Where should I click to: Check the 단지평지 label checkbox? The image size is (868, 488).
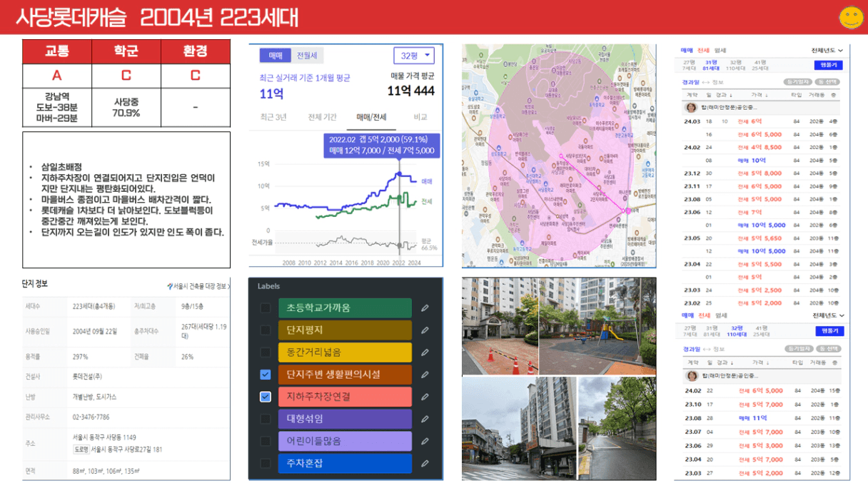266,330
